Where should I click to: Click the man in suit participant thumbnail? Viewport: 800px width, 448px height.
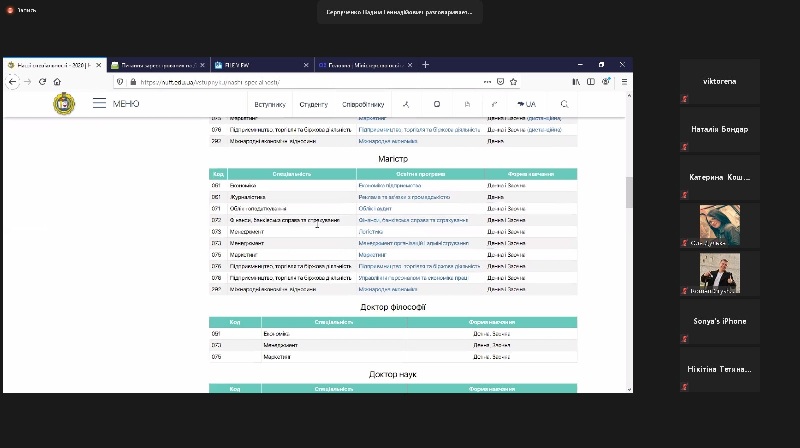[719, 273]
